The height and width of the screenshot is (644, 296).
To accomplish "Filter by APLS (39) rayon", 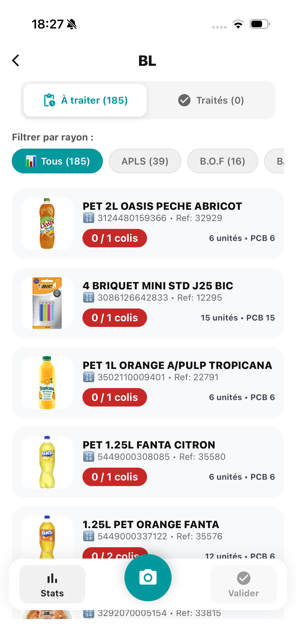I will (145, 161).
